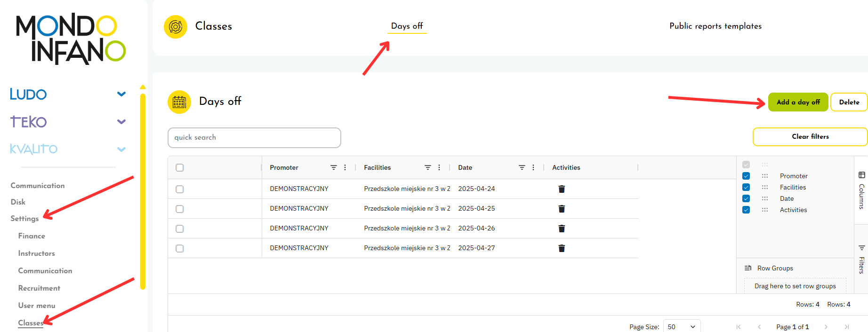This screenshot has width=868, height=332.
Task: Expand the TEKO sidebar section
Action: [x=121, y=122]
